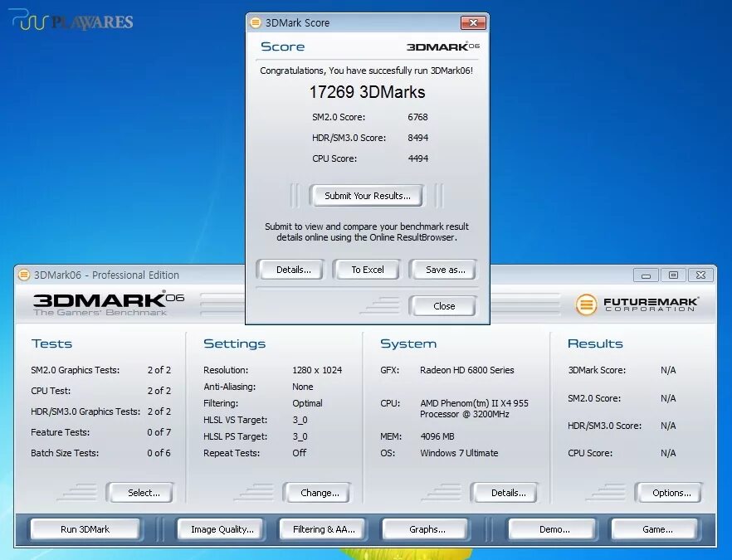This screenshot has height=560, width=732.
Task: Open score Details from the Score dialog
Action: pos(290,269)
